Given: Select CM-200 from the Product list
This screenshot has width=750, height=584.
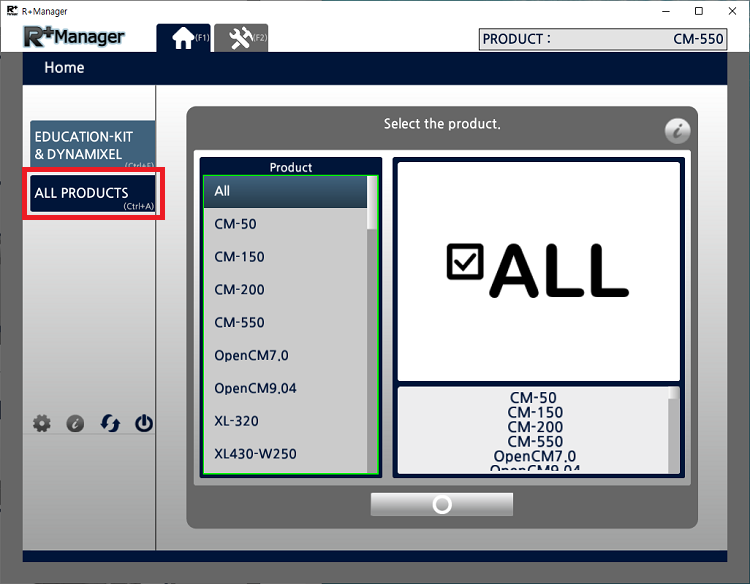Looking at the screenshot, I should [285, 290].
